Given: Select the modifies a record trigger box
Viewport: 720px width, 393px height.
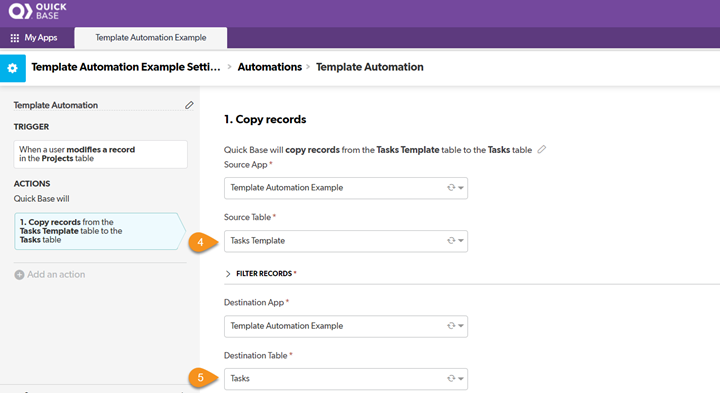Looking at the screenshot, I should pyautogui.click(x=101, y=154).
